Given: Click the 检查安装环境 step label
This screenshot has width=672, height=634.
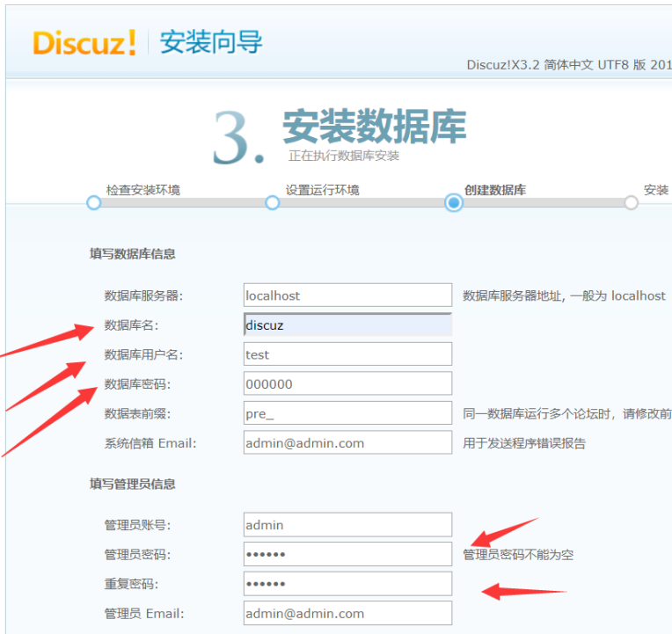Looking at the screenshot, I should tap(143, 190).
